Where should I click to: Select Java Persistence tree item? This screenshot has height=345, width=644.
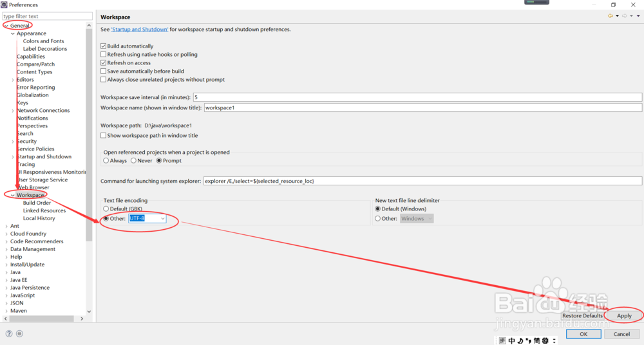30,288
